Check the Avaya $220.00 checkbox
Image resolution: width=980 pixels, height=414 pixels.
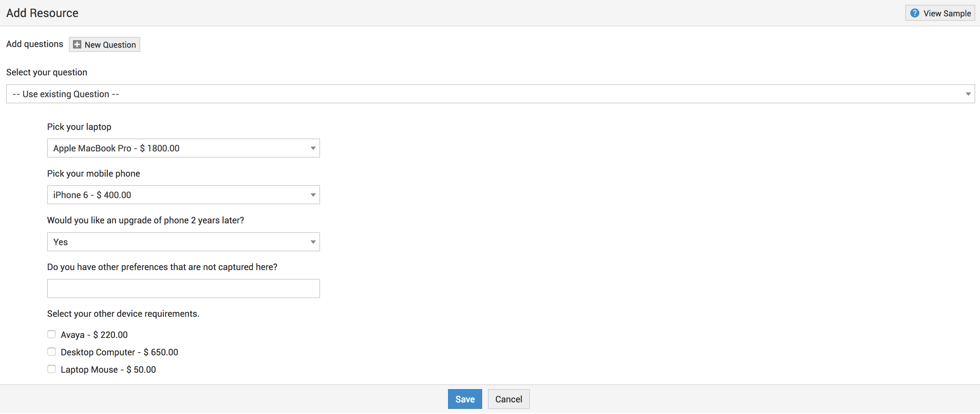coord(52,335)
